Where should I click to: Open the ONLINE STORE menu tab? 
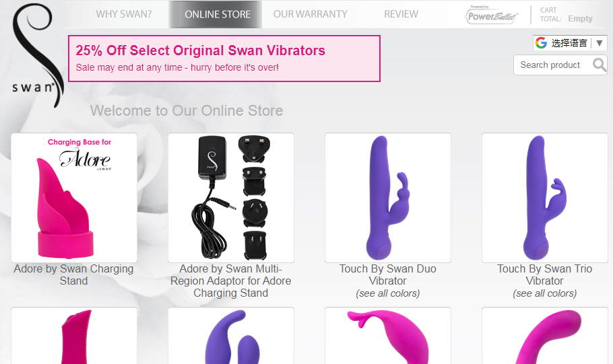[216, 14]
